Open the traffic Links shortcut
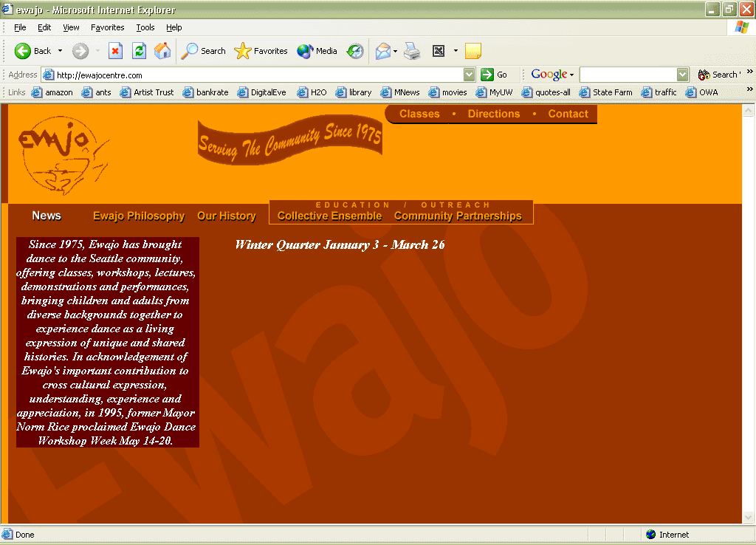Image resolution: width=756 pixels, height=545 pixels. click(x=659, y=92)
